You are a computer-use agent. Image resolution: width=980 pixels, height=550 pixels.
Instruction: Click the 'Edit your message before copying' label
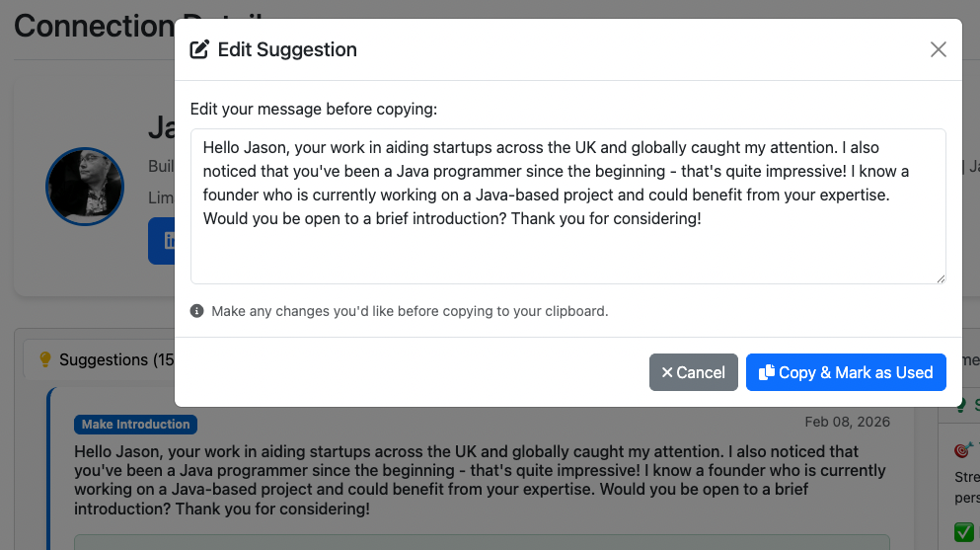coord(313,109)
